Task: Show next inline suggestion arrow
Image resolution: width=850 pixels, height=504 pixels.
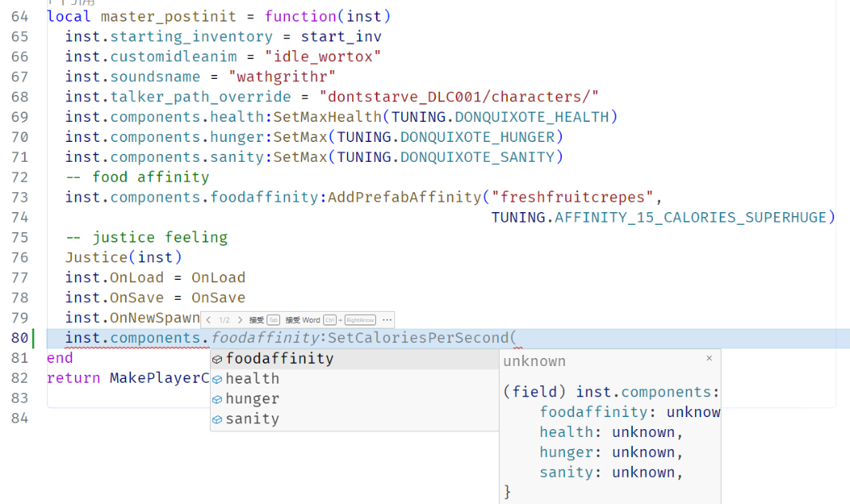Action: tap(240, 320)
